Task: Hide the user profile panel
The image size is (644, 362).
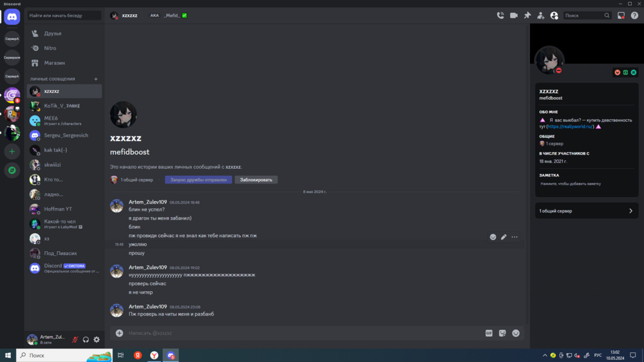Action: (554, 15)
